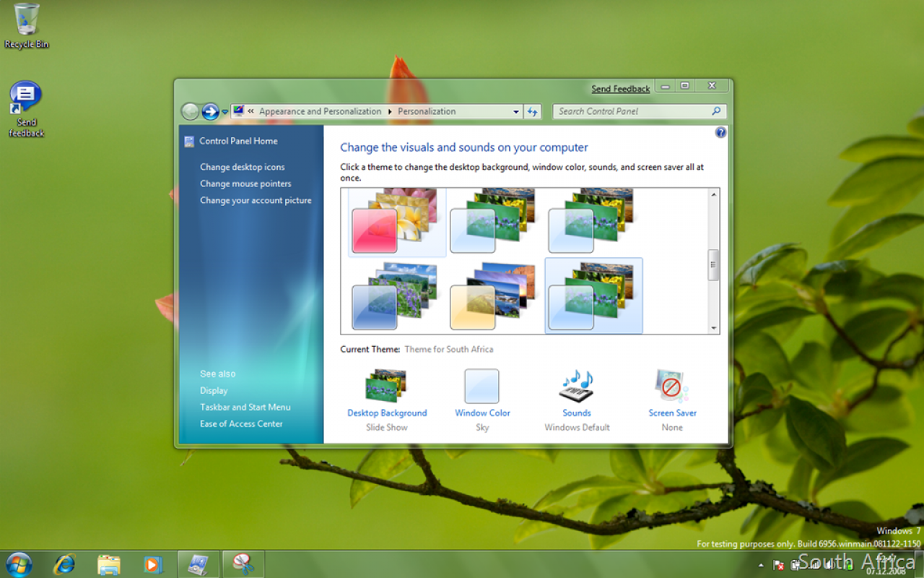Open Change your account picture
The image size is (924, 578).
(x=256, y=200)
